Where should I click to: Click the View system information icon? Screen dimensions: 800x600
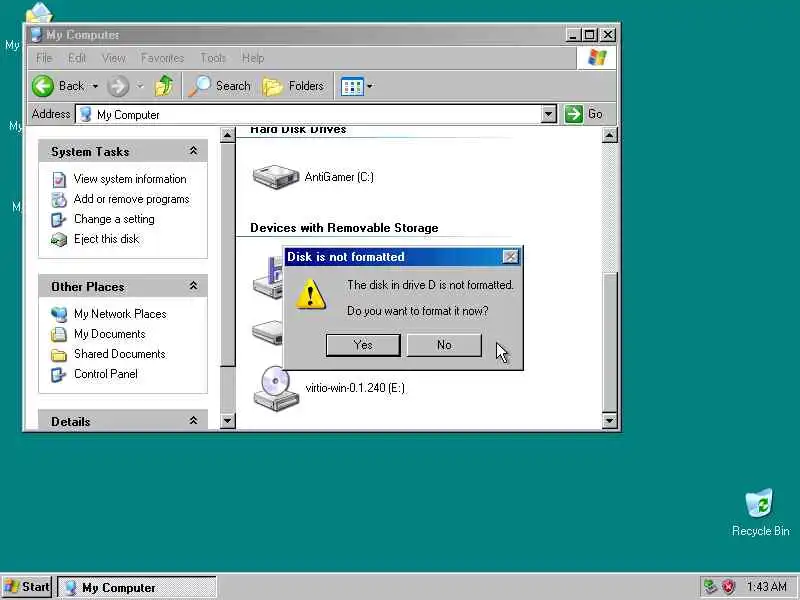[59, 180]
